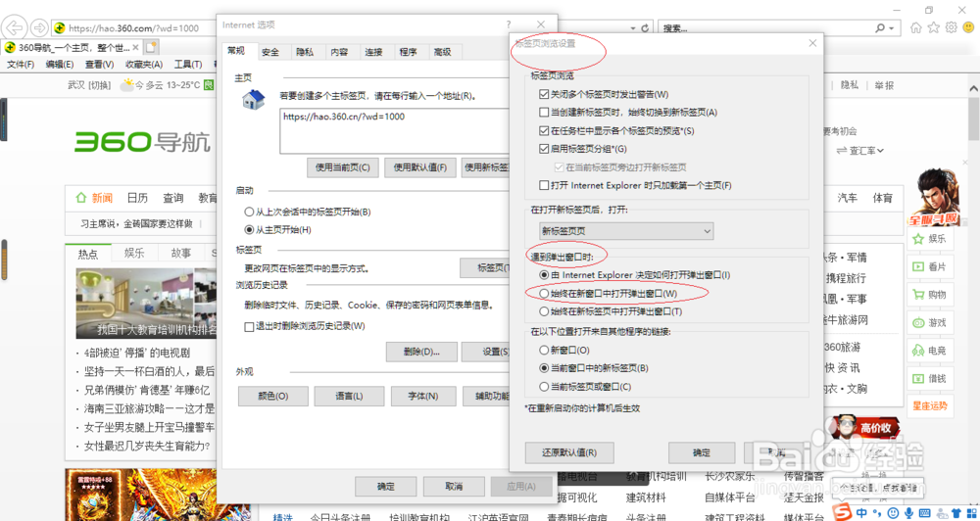Switch to the 连接 tab
Image resolution: width=980 pixels, height=521 pixels.
point(373,53)
